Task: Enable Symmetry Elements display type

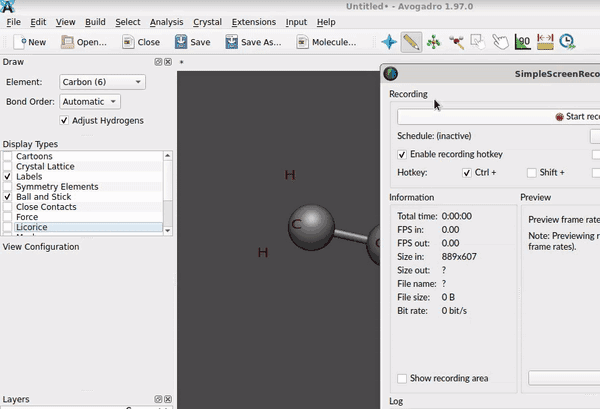Action: (x=7, y=187)
